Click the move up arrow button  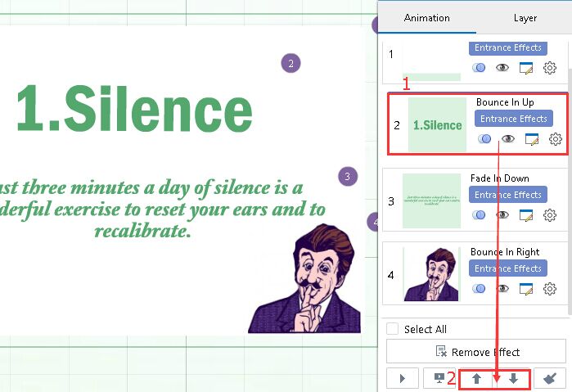pyautogui.click(x=476, y=379)
